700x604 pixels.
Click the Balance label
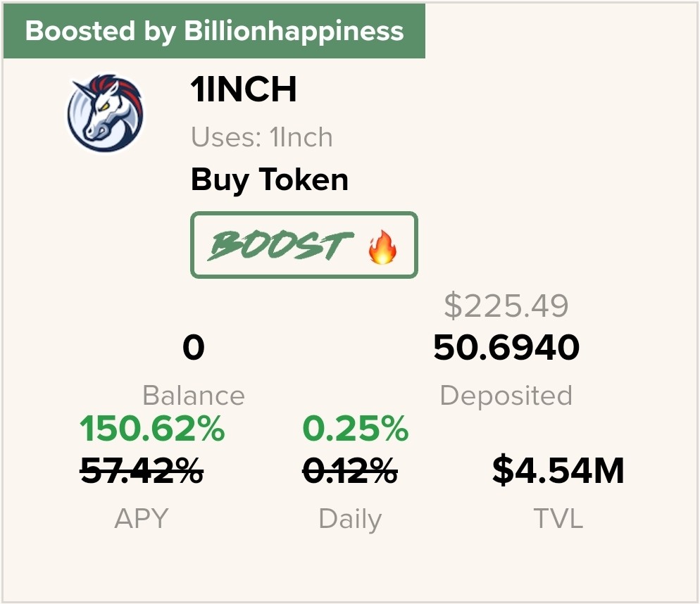pos(193,395)
